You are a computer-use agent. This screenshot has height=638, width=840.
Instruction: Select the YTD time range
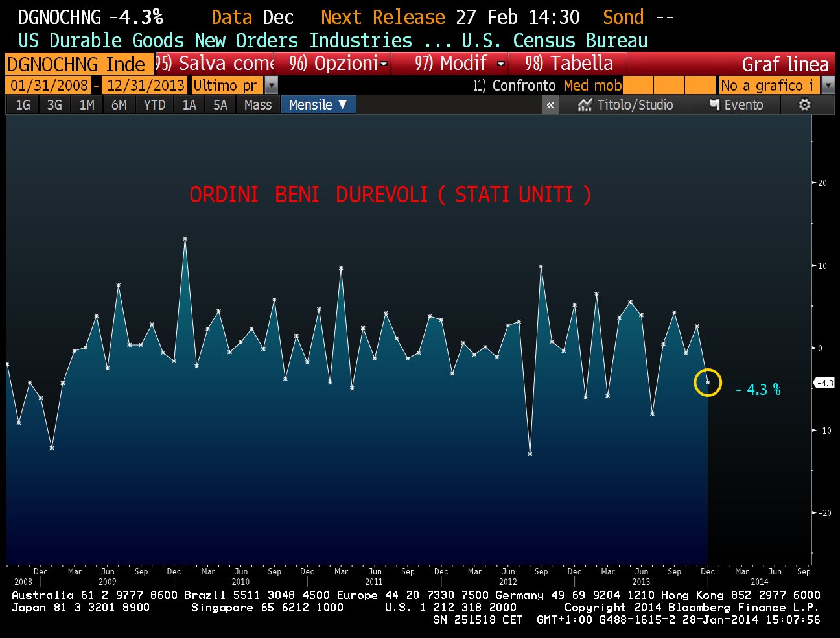[154, 105]
